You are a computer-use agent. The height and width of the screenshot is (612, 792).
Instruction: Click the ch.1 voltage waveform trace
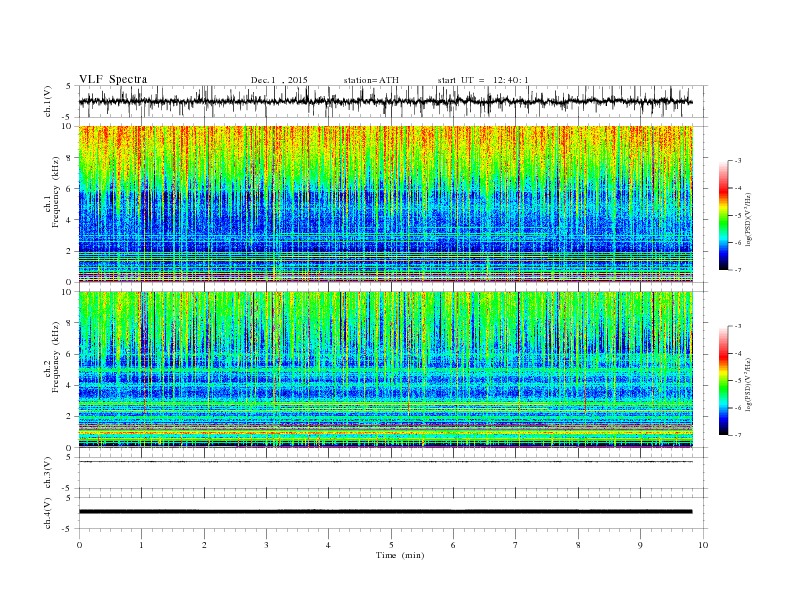click(385, 101)
